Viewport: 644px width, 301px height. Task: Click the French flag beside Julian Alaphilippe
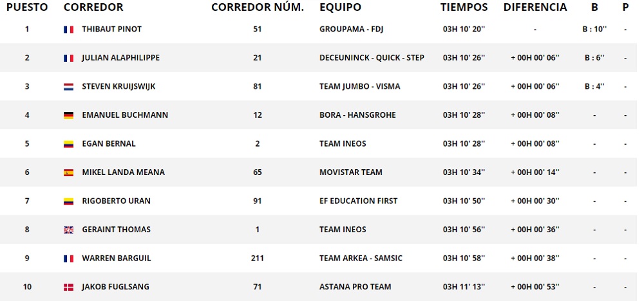(68, 58)
